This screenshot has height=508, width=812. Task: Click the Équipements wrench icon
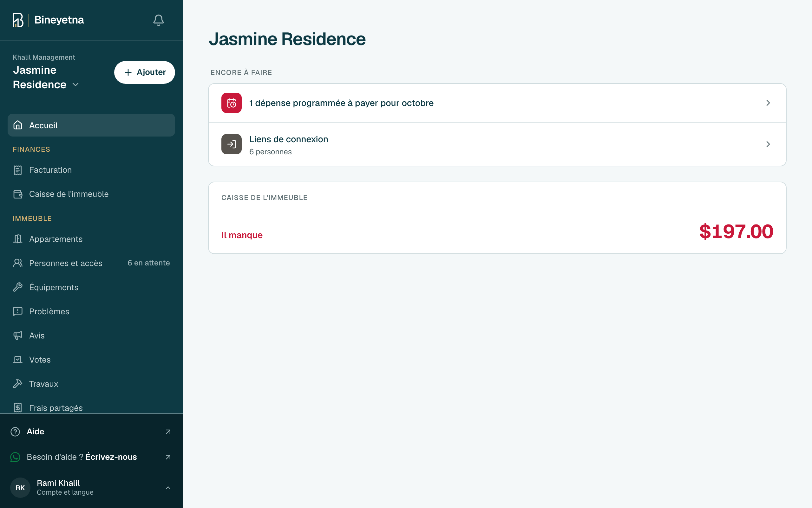pyautogui.click(x=18, y=287)
